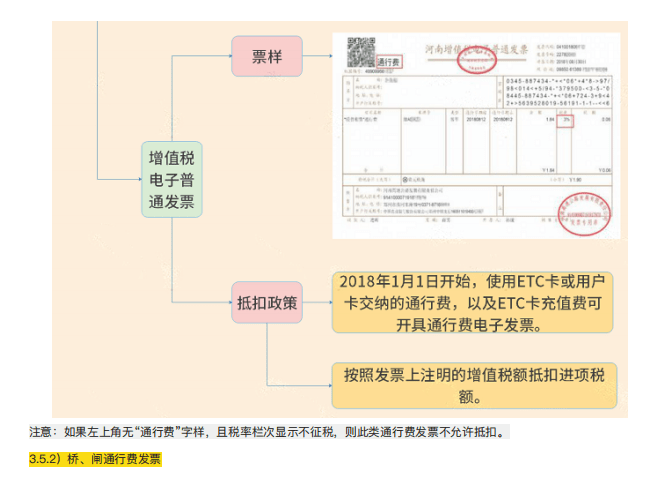Click the yellow box 按照发票上注明的增值税额抵扣进项税额

474,386
